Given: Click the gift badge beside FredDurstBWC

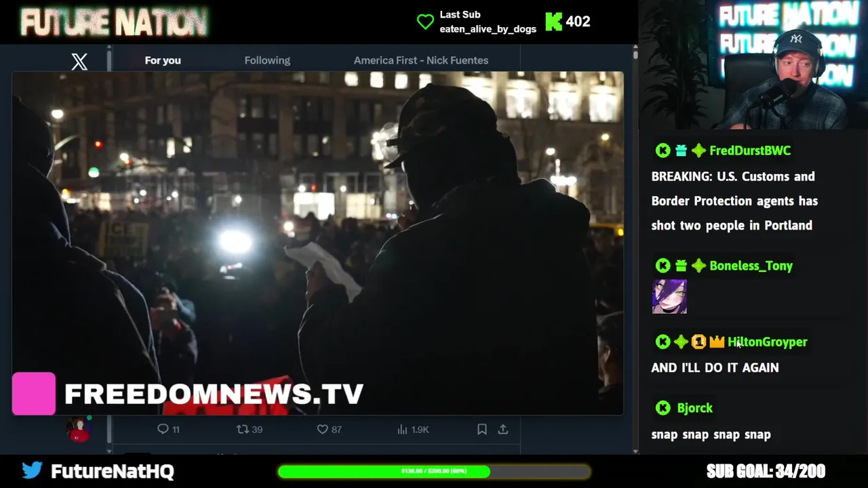Looking at the screenshot, I should coord(681,150).
